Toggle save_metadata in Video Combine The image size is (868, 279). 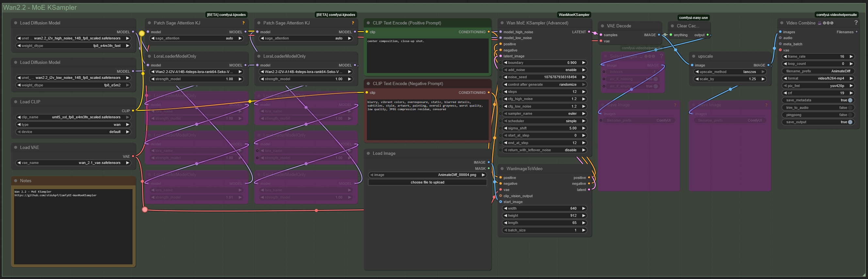[850, 100]
